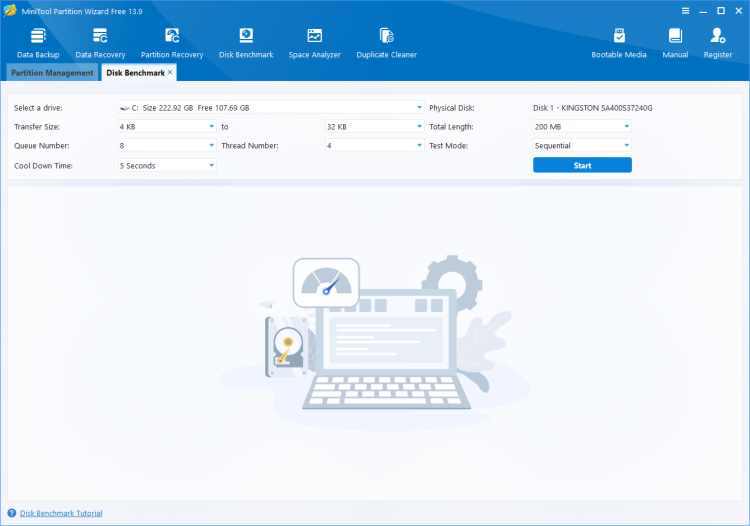Launch the Data Recovery tool
The image size is (750, 526).
[100, 43]
